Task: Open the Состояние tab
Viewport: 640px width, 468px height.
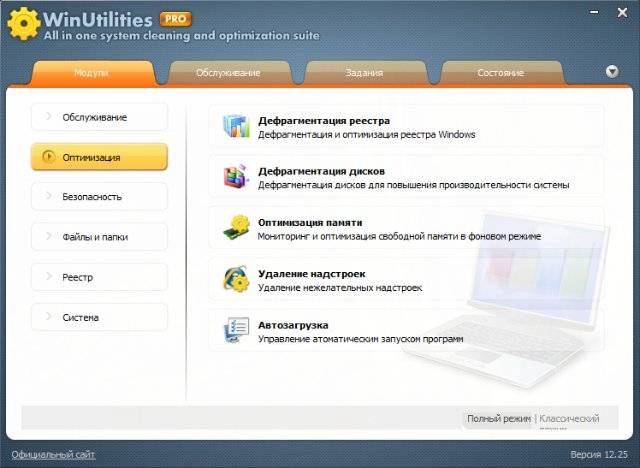Action: [x=500, y=73]
